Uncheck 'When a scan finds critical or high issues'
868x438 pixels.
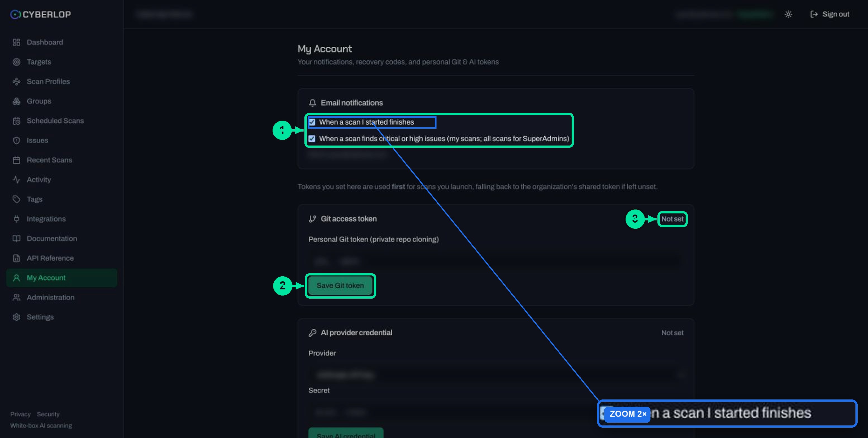coord(312,139)
